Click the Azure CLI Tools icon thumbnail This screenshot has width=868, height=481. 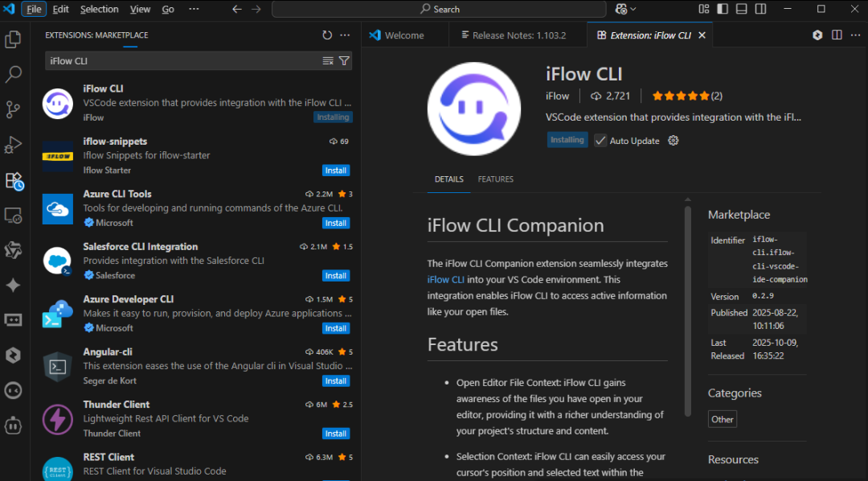click(x=58, y=209)
